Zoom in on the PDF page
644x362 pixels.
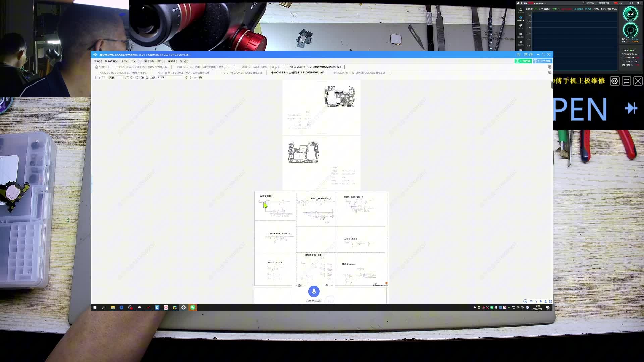pyautogui.click(x=142, y=78)
